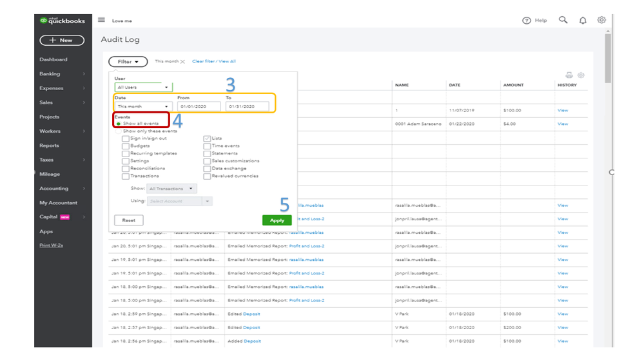The image size is (644, 362).
Task: Expand the Expenses sidebar submenu
Action: click(84, 88)
